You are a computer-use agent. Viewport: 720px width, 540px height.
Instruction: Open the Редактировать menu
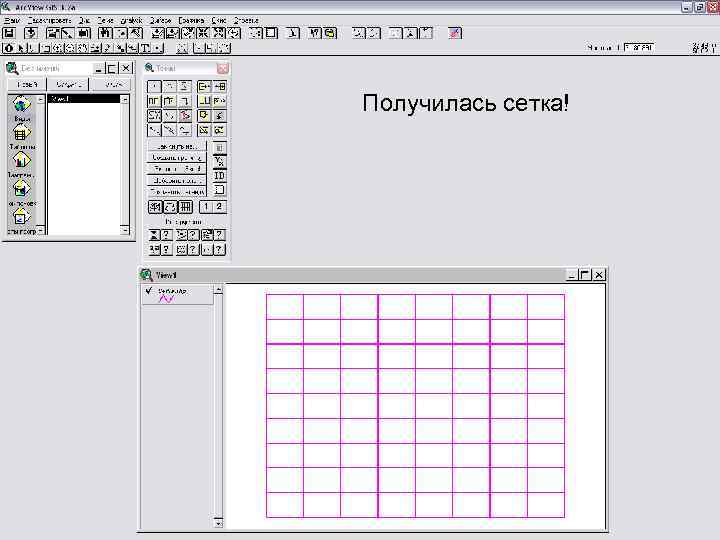pyautogui.click(x=49, y=20)
